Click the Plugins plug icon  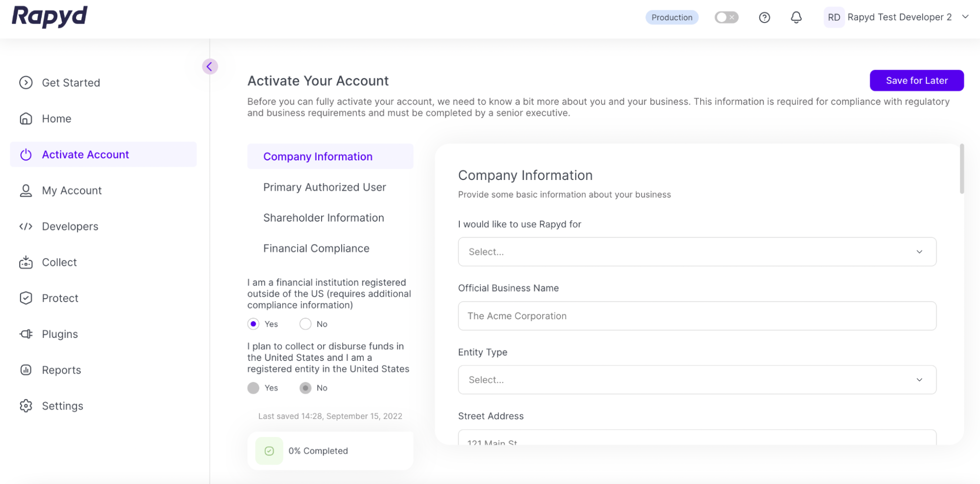26,334
